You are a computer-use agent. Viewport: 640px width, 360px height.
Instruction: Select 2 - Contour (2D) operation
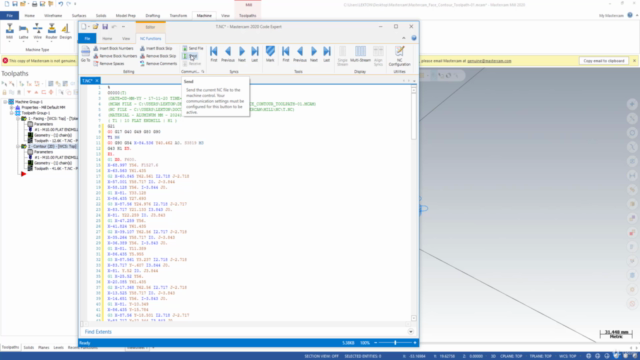coord(52,146)
